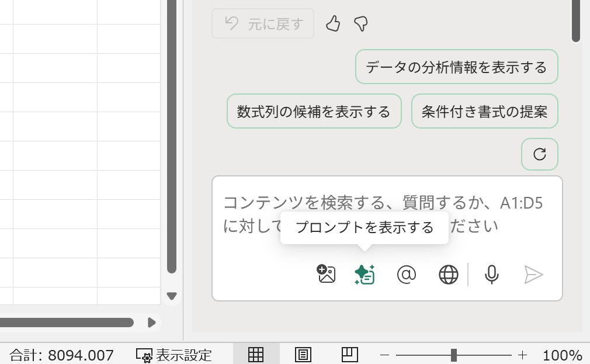The image size is (590, 364).
Task: Select the データの分析情報を表示する suggestion
Action: point(456,67)
